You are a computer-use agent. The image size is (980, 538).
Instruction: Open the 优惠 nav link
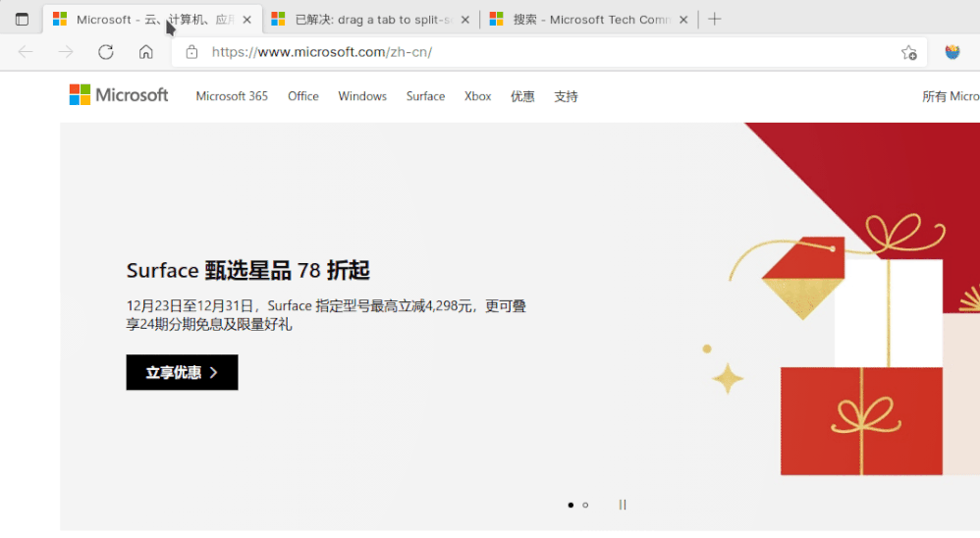point(522,96)
